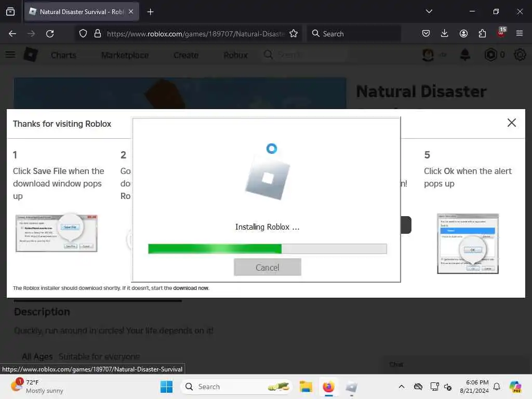The height and width of the screenshot is (399, 532).
Task: Click the download now link
Action: pyautogui.click(x=191, y=288)
